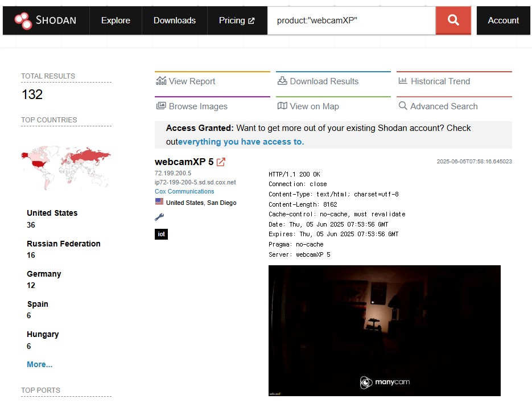This screenshot has width=532, height=403.
Task: Open View on Map
Action: tap(314, 106)
